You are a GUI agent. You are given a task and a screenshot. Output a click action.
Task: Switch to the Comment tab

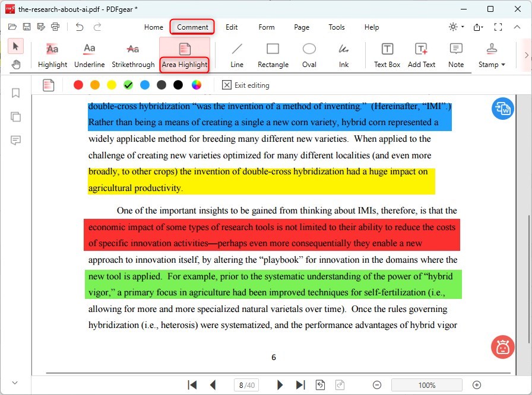(x=192, y=27)
